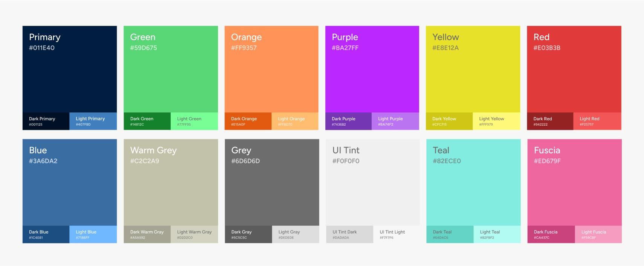Choose the large Orange color swatch

coord(272,69)
